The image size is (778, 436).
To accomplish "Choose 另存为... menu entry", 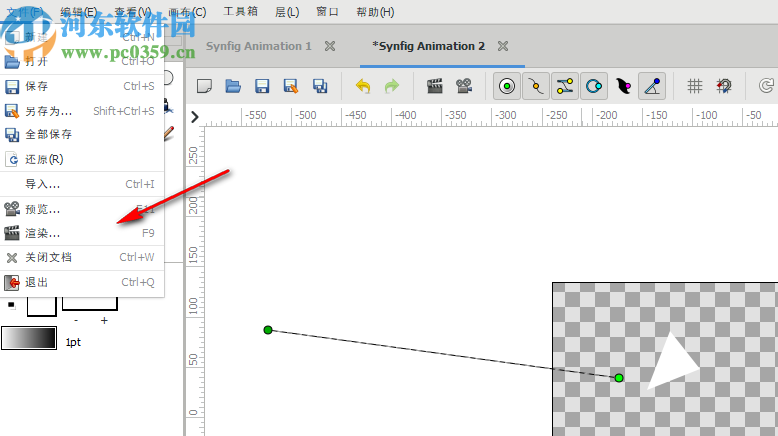I will (82, 111).
